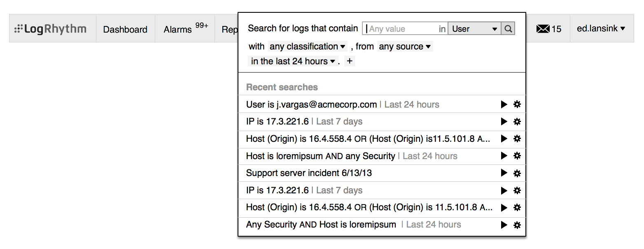Screen dimensions: 644x249
Task: Change the in the last 24 hours range
Action: click(x=293, y=61)
